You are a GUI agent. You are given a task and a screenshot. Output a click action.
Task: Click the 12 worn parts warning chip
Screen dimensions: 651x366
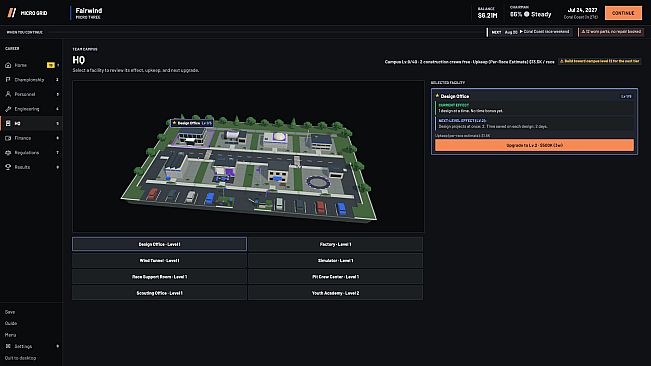click(x=611, y=32)
